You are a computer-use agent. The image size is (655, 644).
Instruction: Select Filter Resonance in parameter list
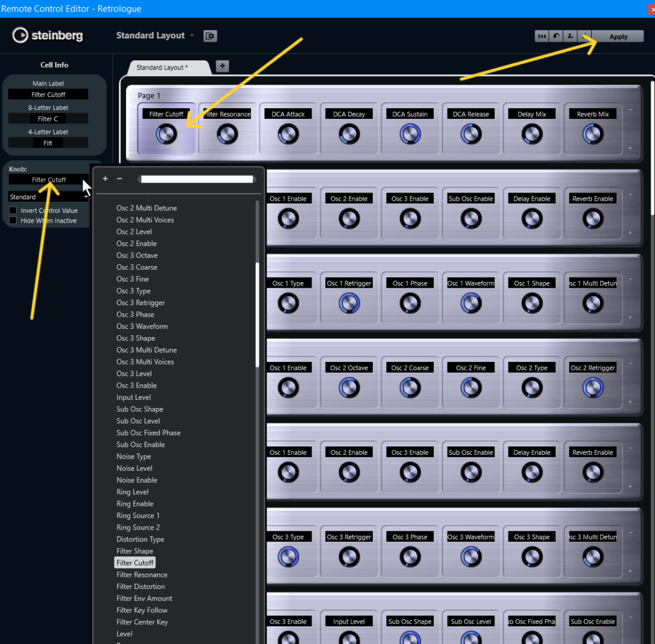(142, 575)
